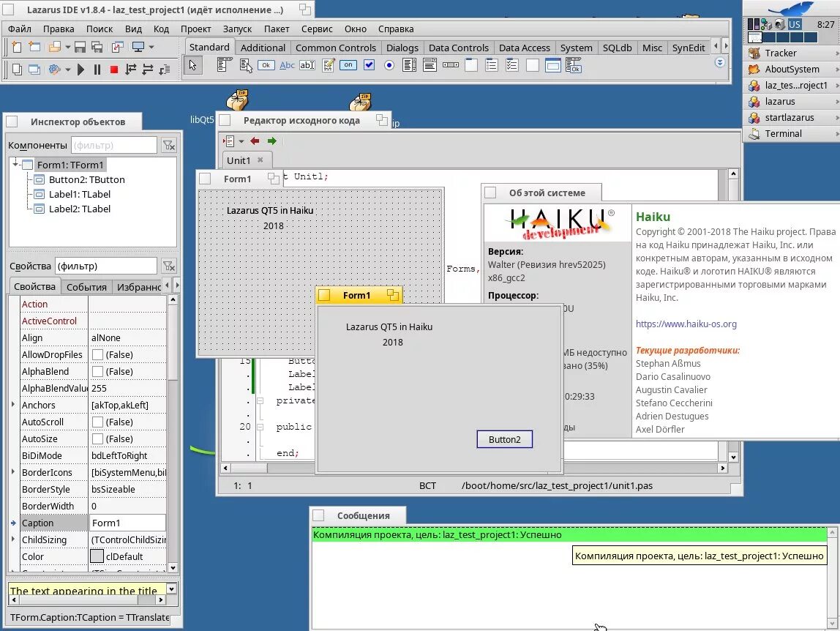The height and width of the screenshot is (631, 840).
Task: Open the build mode gear dropdown arrow
Action: click(x=67, y=69)
